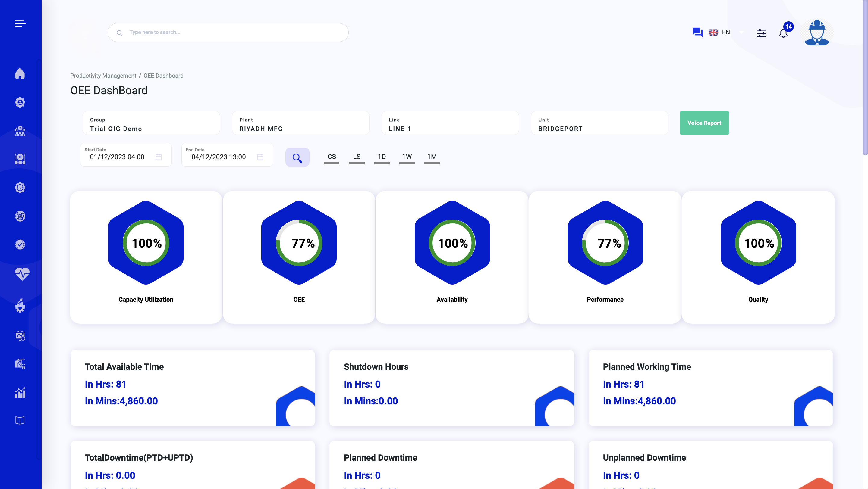Open the gear over conveyor boxes sidebar icon
The width and height of the screenshot is (868, 489).
[x=20, y=131]
